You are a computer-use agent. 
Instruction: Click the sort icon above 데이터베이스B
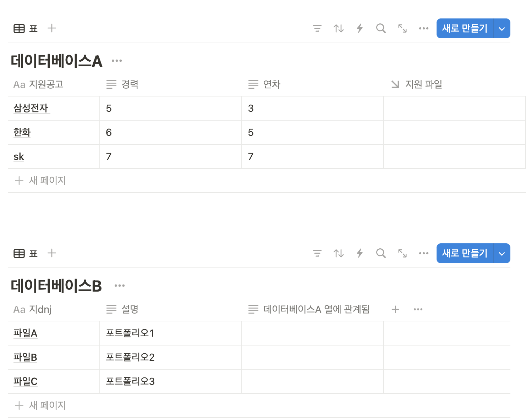[x=339, y=253]
